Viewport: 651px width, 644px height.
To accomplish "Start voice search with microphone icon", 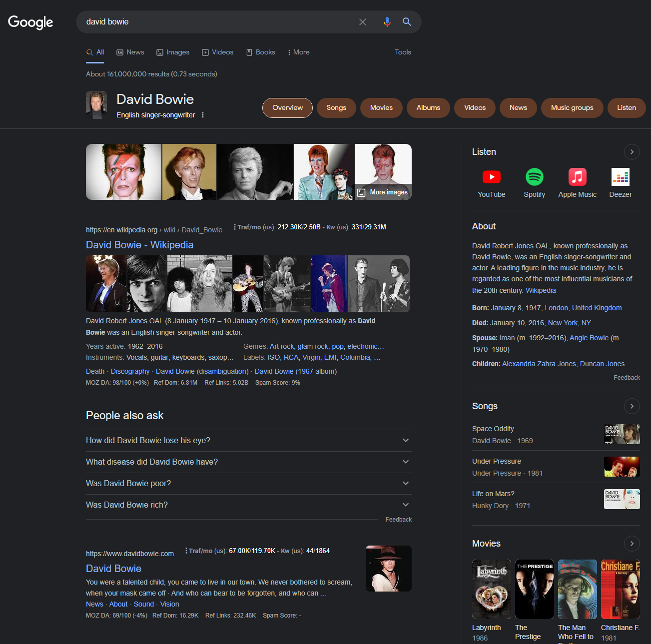I will click(387, 22).
